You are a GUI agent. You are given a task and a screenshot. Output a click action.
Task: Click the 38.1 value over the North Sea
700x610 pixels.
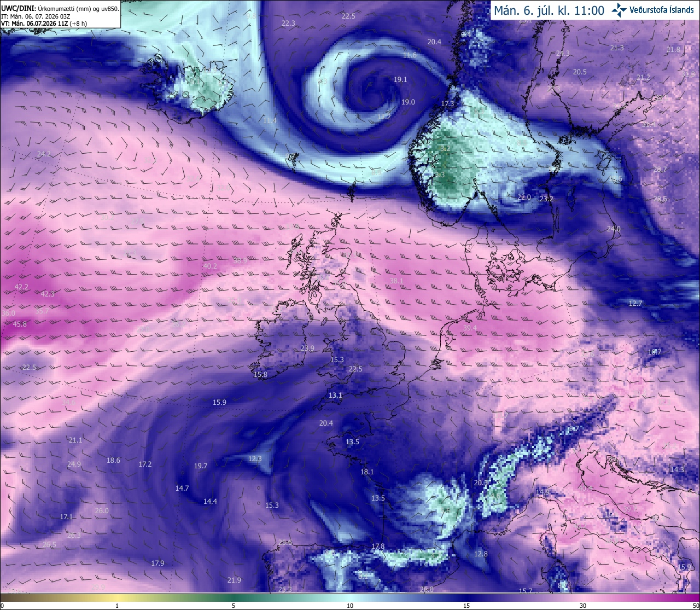(x=396, y=281)
